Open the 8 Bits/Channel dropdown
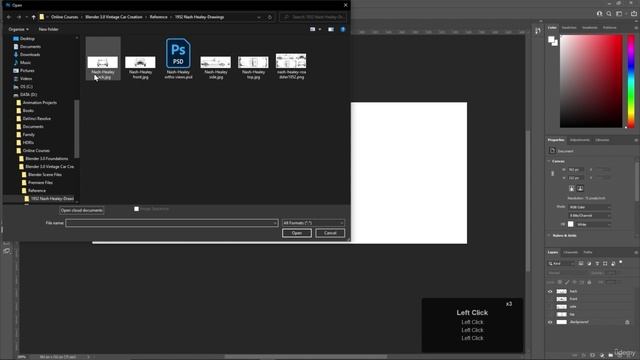640x360 pixels. [590, 216]
